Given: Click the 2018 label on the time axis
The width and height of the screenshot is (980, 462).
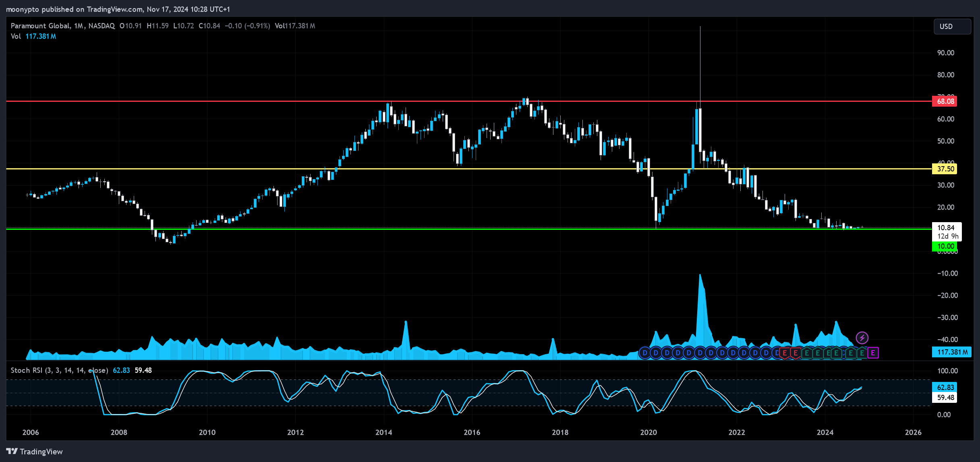Looking at the screenshot, I should [560, 432].
